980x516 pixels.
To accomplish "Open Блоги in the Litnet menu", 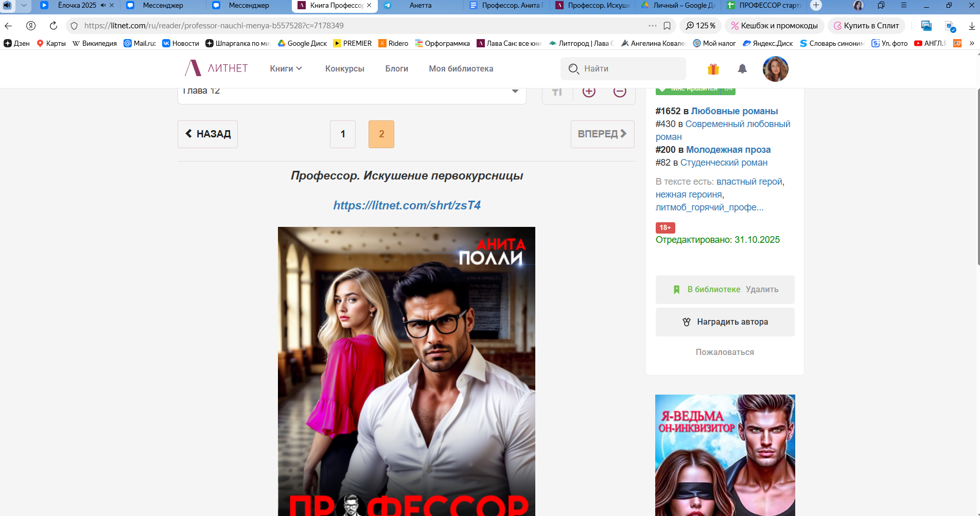I will 397,68.
